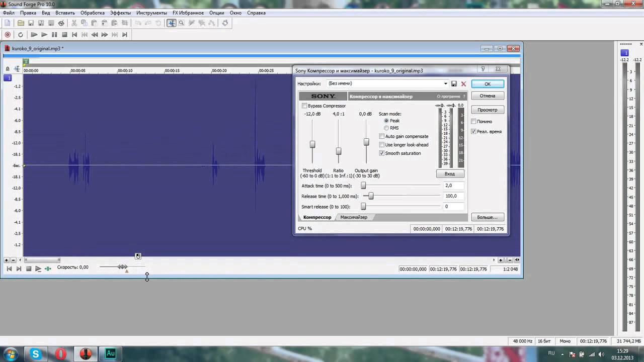Viewport: 644px width, 362px height.
Task: Enable Bypass Compressor checkbox
Action: (x=304, y=106)
